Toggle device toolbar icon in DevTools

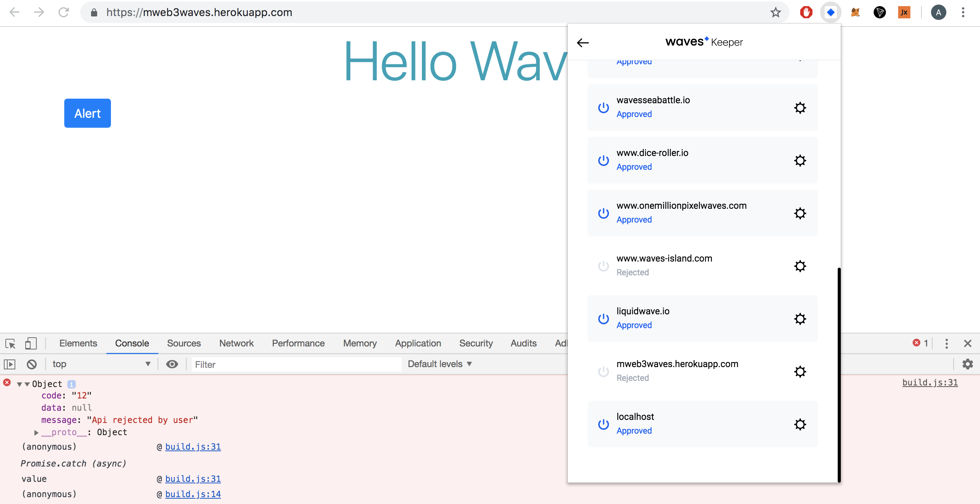pyautogui.click(x=31, y=343)
